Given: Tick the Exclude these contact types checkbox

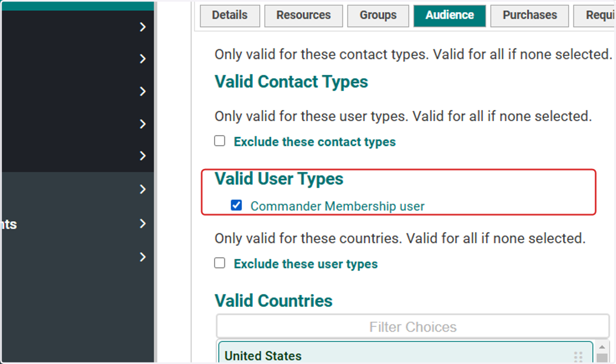Looking at the screenshot, I should [220, 141].
